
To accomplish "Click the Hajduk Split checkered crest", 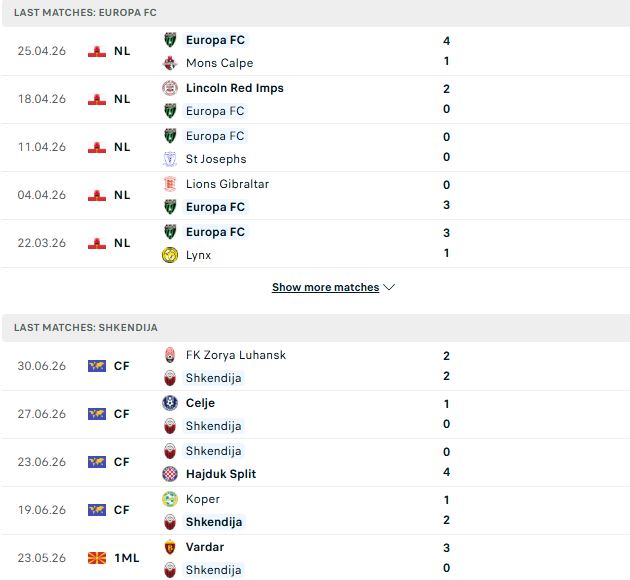I will 170,474.
